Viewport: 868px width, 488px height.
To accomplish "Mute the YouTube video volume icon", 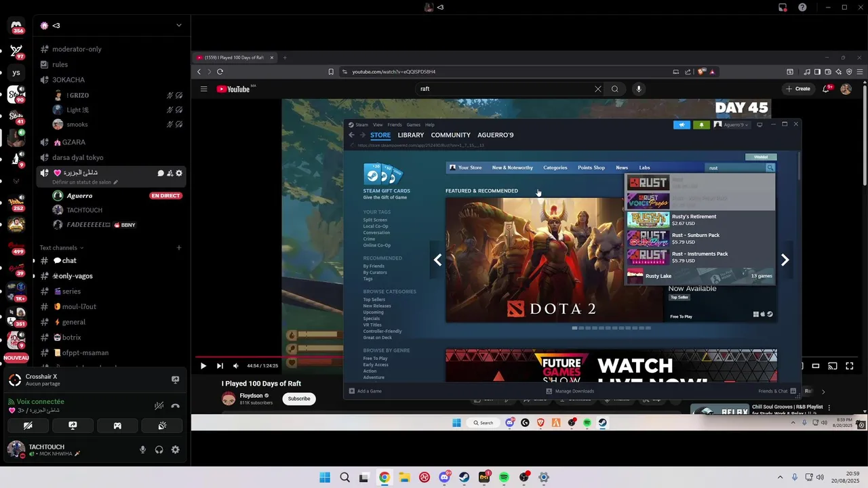I will [236, 366].
